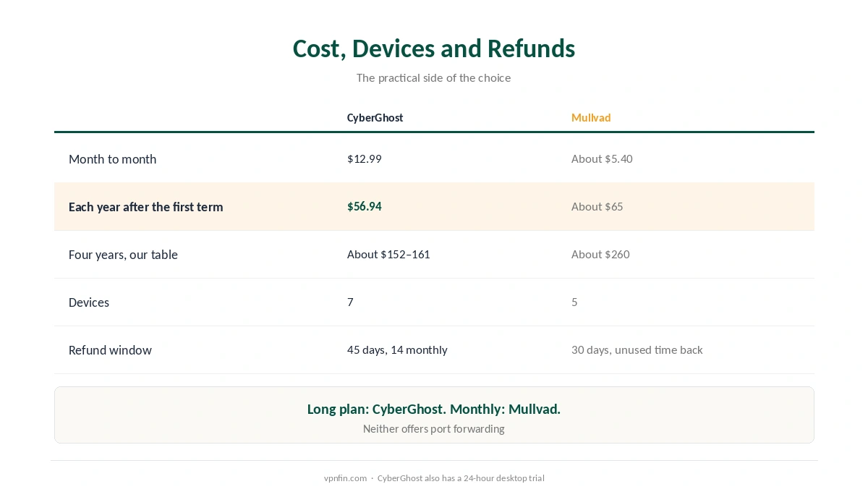Click the CyberGhost price $12.99

[364, 159]
